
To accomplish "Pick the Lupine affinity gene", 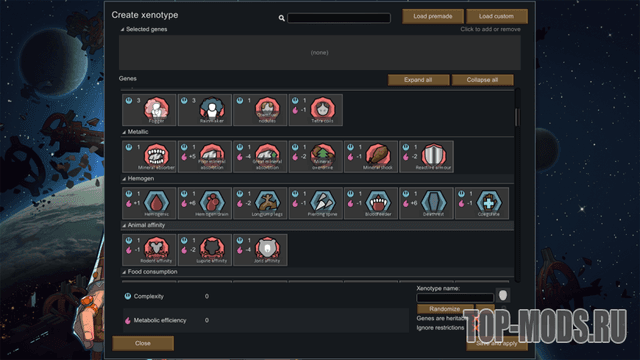I will click(x=204, y=250).
